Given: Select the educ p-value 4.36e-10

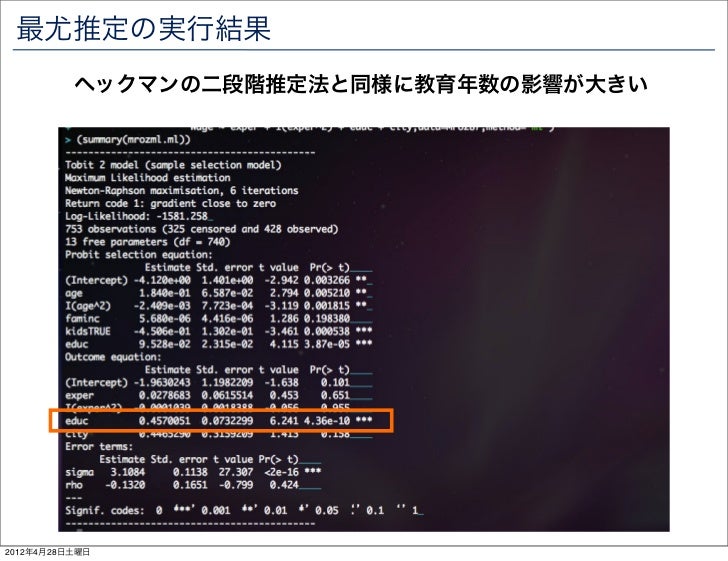Looking at the screenshot, I should tap(327, 421).
